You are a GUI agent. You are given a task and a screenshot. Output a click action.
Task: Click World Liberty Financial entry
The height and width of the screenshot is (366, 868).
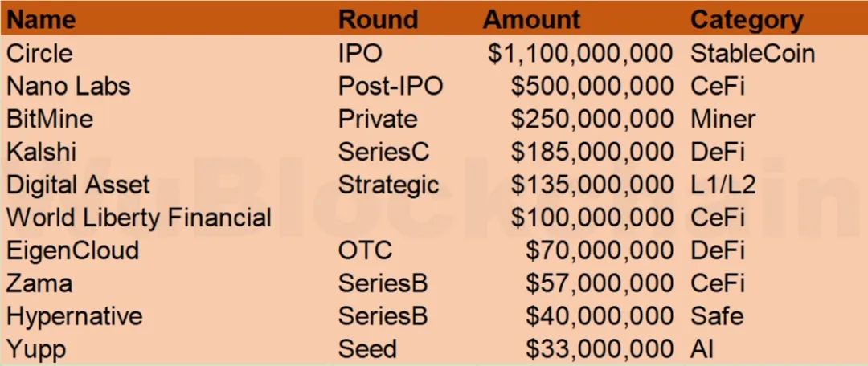[139, 218]
